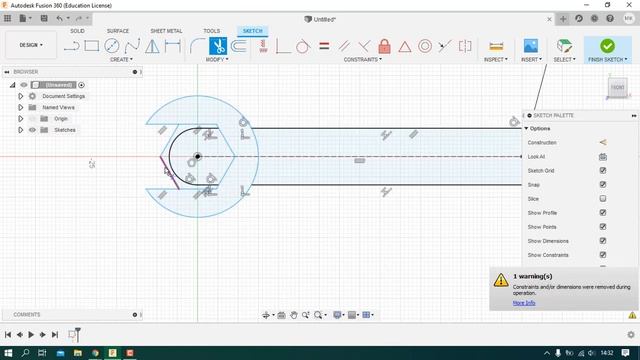Viewport: 640px width, 360px height.
Task: Select the Fillet tool
Action: pos(198,46)
